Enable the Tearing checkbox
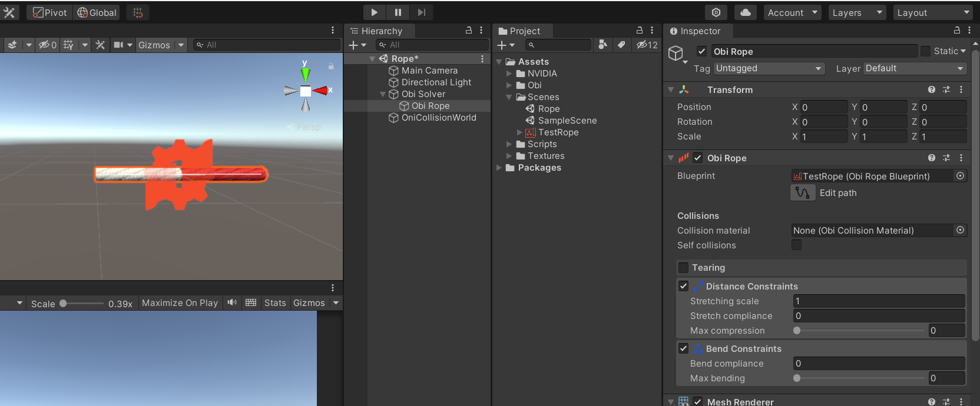This screenshot has height=406, width=980. 683,268
